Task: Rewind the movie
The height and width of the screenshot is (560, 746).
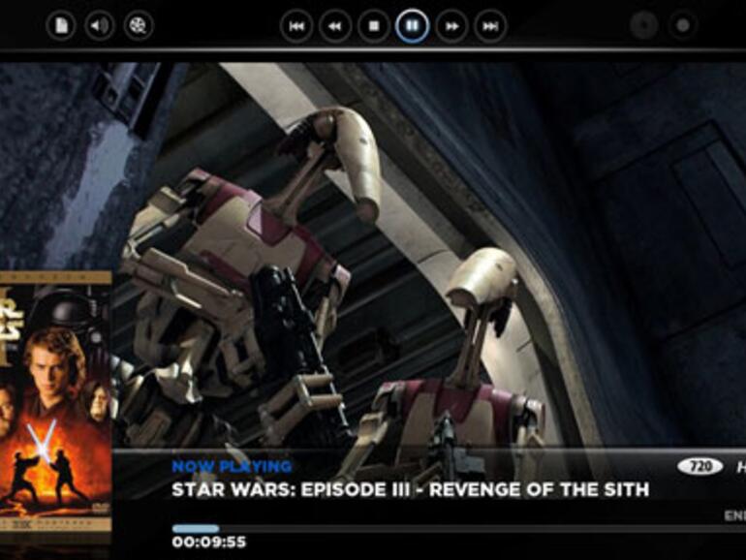Action: [335, 26]
